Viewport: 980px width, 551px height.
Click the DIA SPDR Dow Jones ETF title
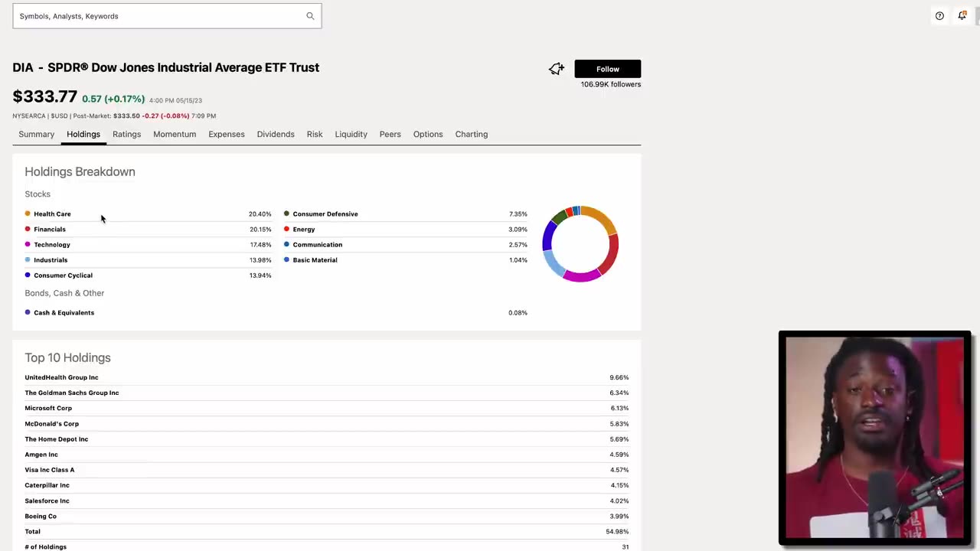pyautogui.click(x=165, y=67)
